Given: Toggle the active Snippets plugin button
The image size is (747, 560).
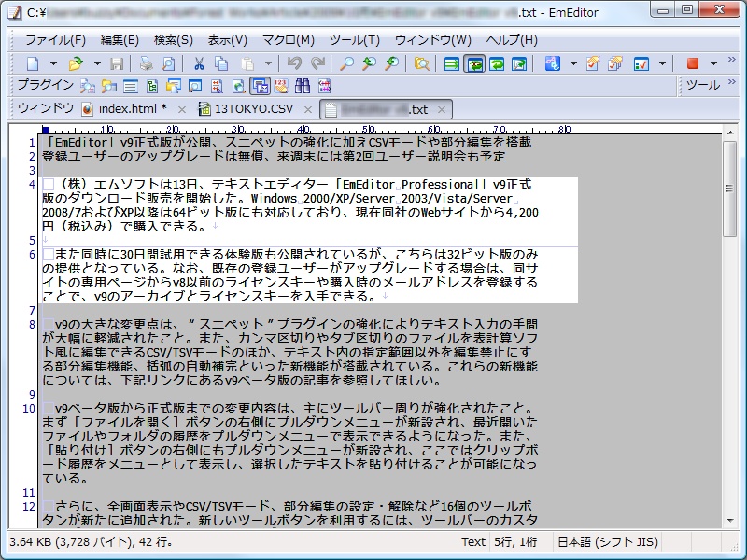Looking at the screenshot, I should pyautogui.click(x=261, y=86).
